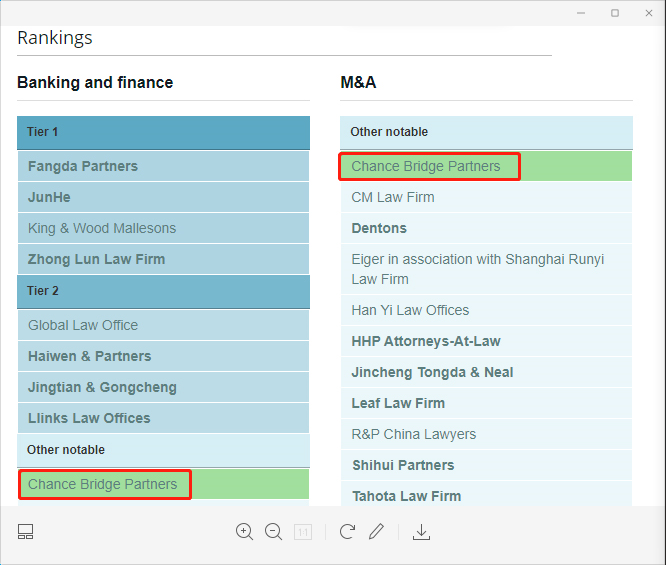This screenshot has height=565, width=666.
Task: Click Chance Bridge Partners under M&A
Action: (x=426, y=166)
